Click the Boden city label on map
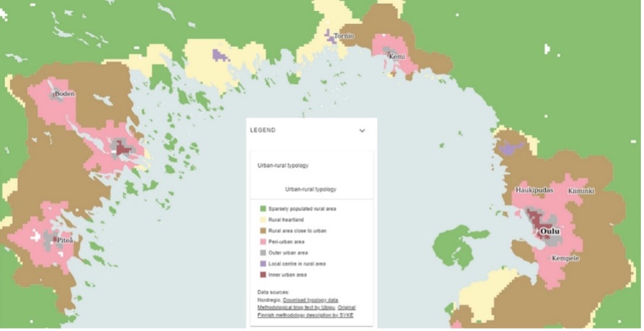644x331 pixels. pos(65,94)
